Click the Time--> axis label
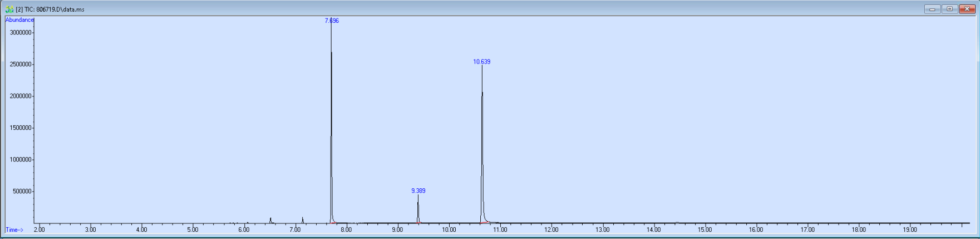The image size is (980, 239). [14, 230]
